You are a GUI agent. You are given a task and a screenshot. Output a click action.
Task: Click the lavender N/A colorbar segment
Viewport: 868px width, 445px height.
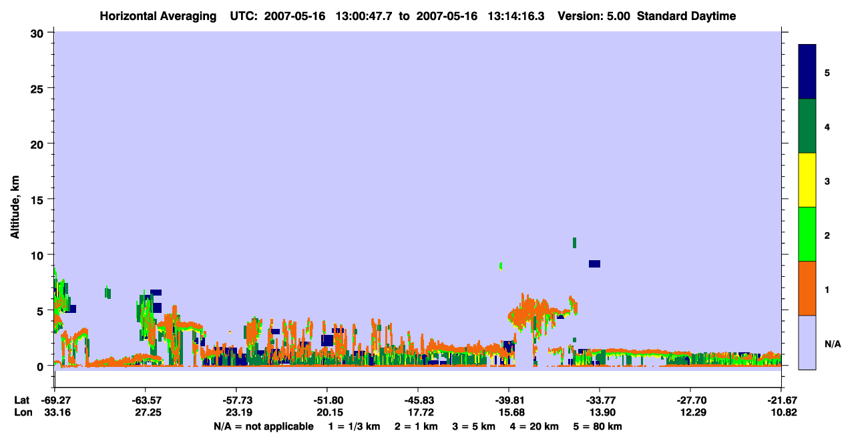(807, 342)
